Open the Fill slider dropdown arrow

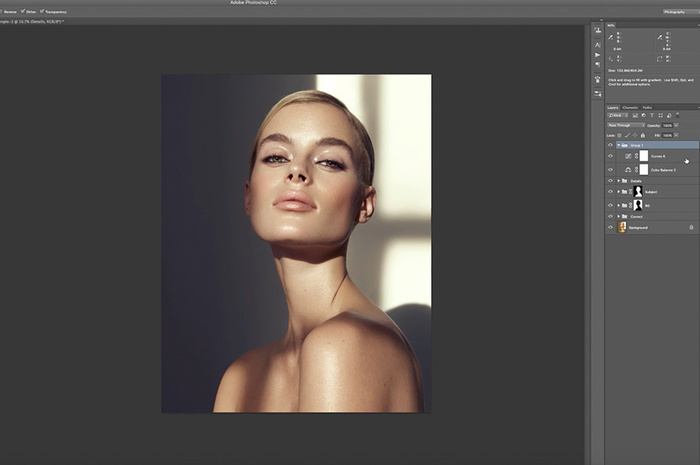(676, 135)
